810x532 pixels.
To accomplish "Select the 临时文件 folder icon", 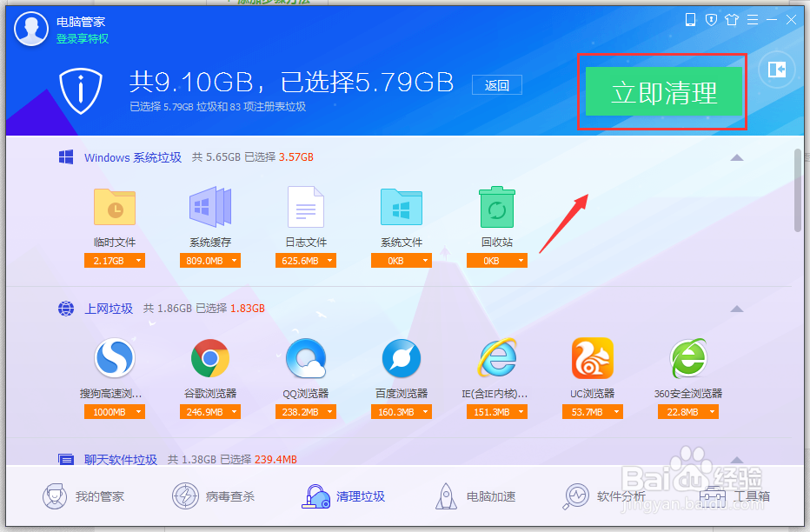I will (115, 207).
